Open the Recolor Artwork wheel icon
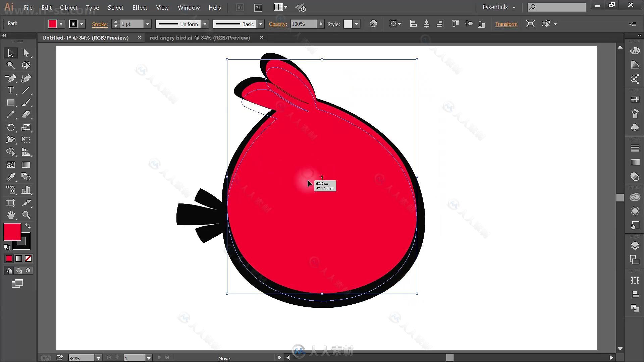Screen dimensions: 644x362 (373, 24)
